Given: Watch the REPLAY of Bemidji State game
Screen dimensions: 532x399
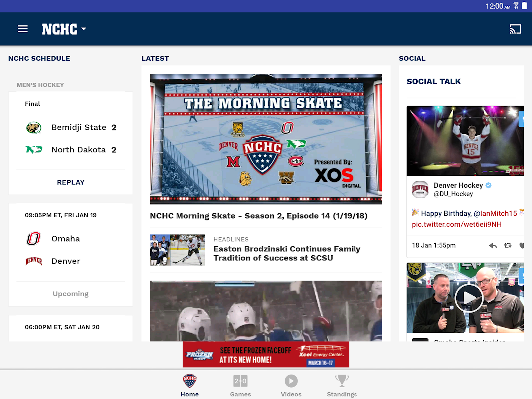Looking at the screenshot, I should click(x=71, y=182).
